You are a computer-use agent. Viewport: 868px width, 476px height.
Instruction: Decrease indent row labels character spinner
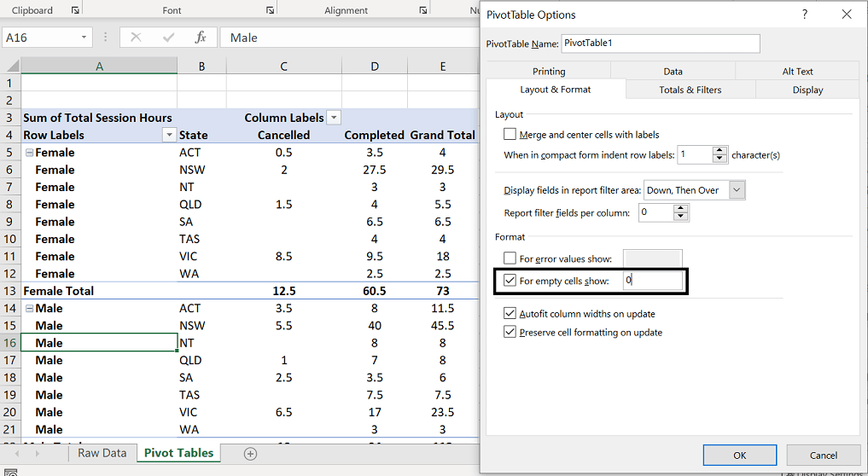click(x=719, y=159)
